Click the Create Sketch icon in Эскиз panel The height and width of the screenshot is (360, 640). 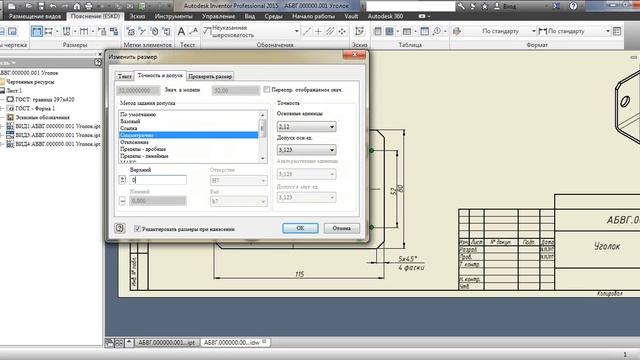[360, 31]
